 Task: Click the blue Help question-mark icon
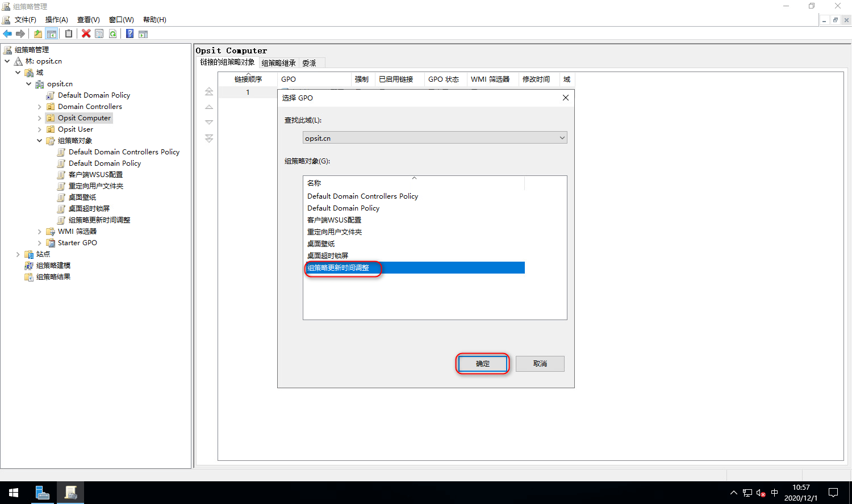pyautogui.click(x=130, y=34)
